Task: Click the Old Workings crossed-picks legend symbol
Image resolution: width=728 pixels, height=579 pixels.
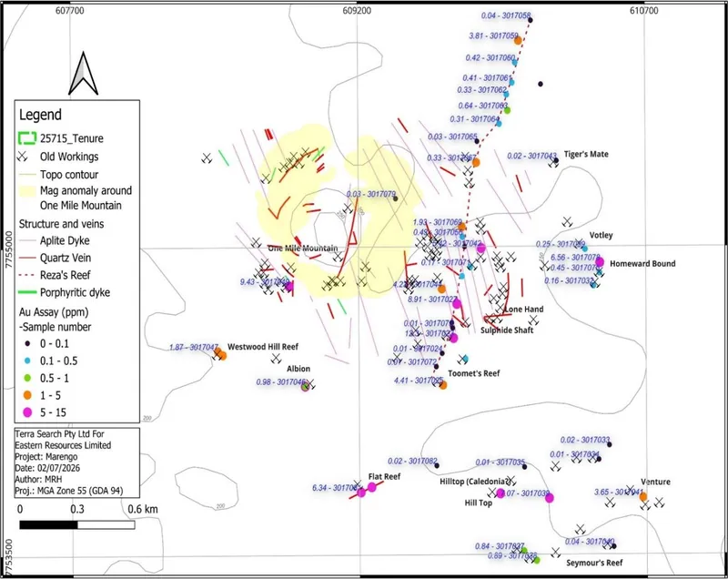Action: pyautogui.click(x=22, y=156)
